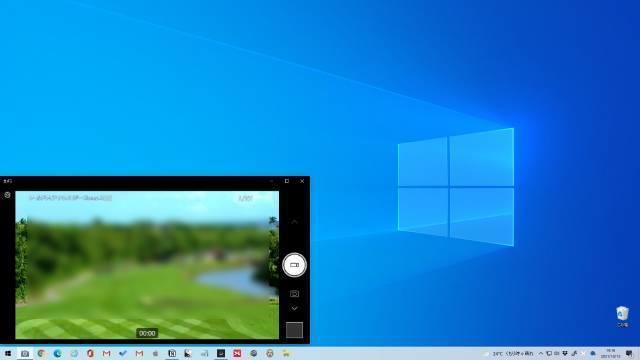Screen dimensions: 640x360
Task: Maximize the Camera window
Action: (x=287, y=181)
